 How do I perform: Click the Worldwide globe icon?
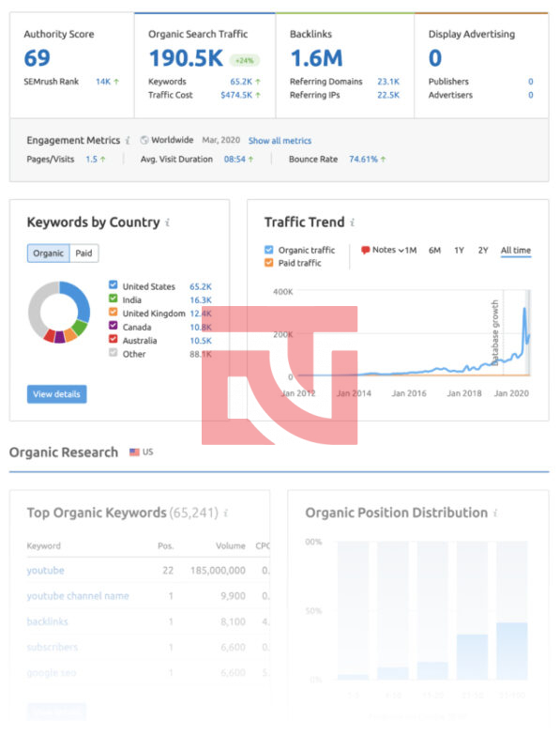(x=144, y=140)
